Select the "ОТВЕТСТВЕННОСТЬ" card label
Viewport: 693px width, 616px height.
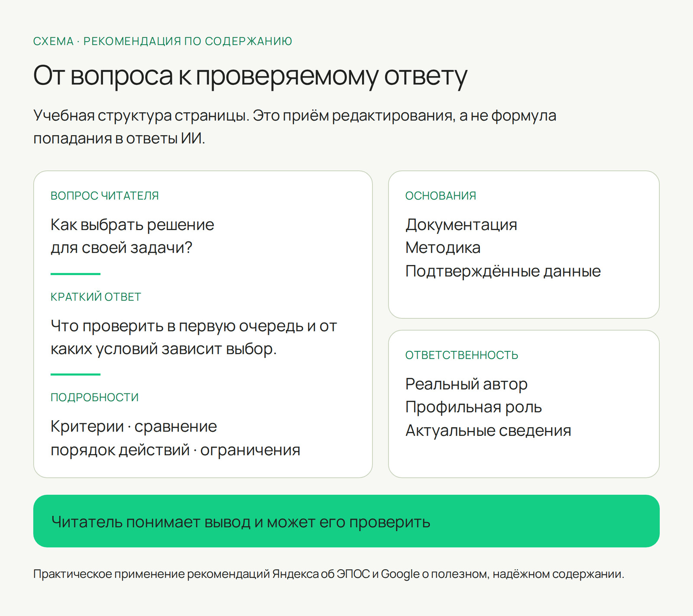[462, 355]
